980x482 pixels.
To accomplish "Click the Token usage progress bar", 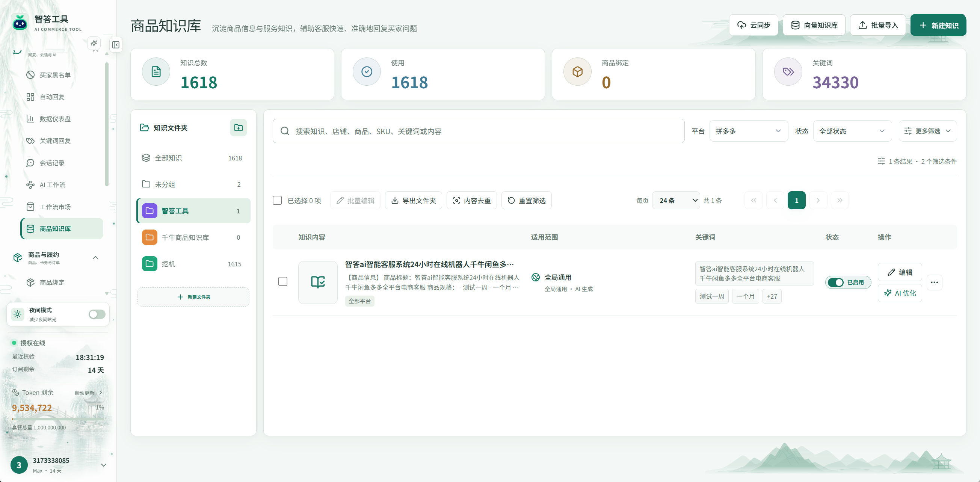I will tap(58, 419).
